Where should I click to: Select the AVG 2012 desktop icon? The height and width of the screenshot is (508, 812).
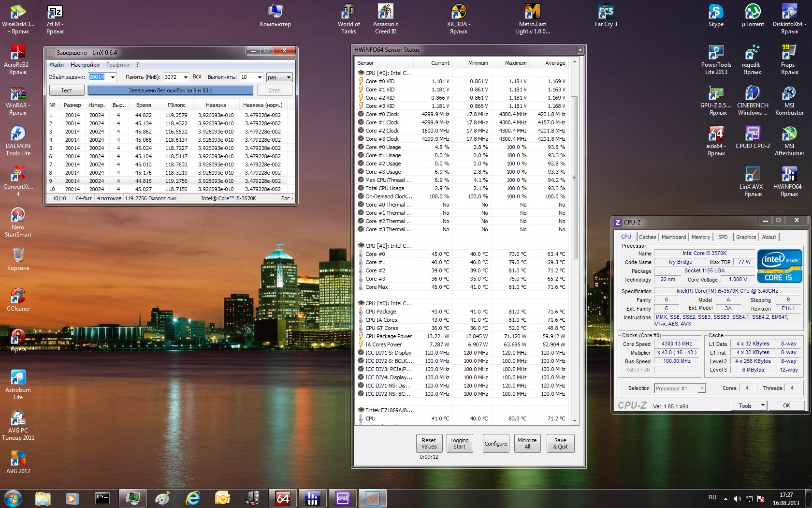pos(18,463)
